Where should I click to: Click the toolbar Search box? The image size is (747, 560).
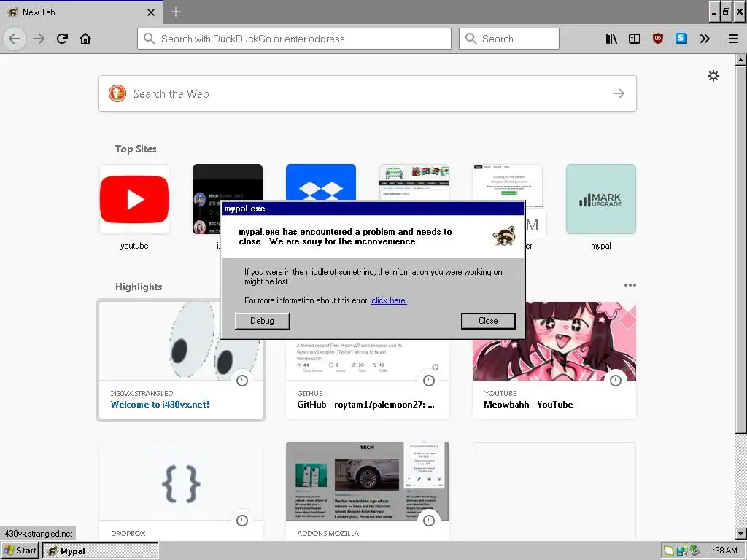tap(509, 39)
